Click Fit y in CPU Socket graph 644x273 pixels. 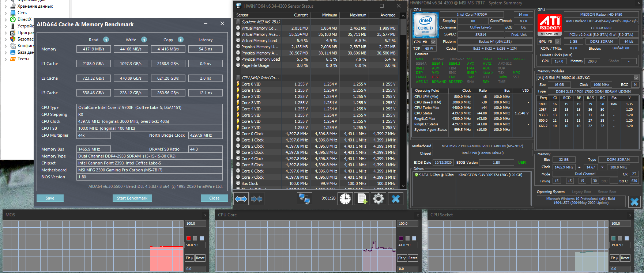pos(614,258)
